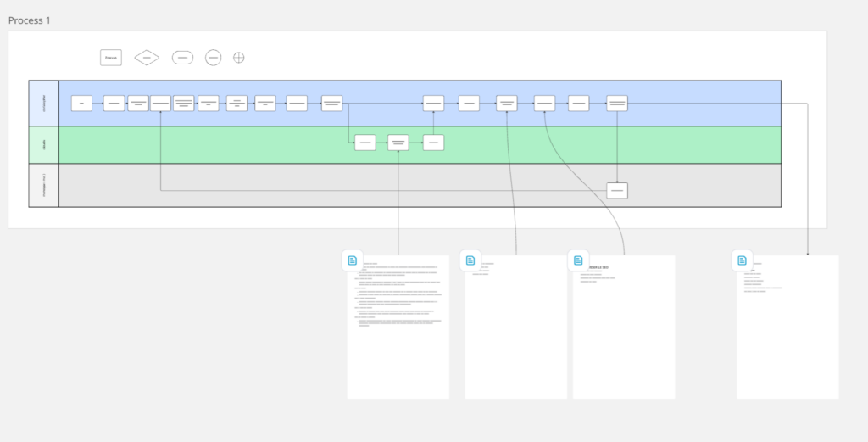Select the rounded terminator legend shape
Screen dimensions: 868x442
click(183, 58)
